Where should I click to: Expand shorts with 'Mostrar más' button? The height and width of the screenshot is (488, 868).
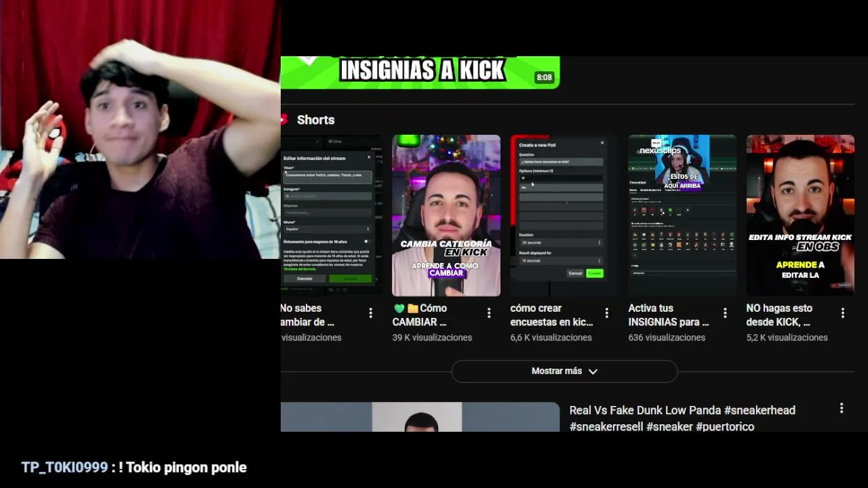(564, 371)
